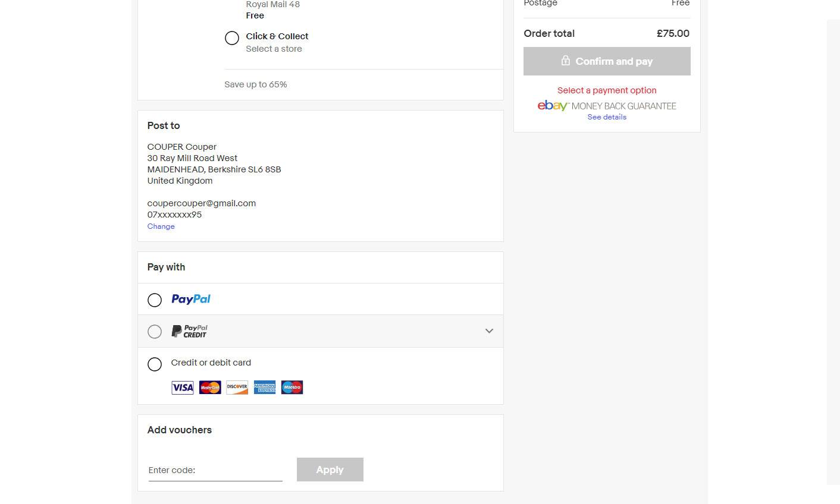This screenshot has width=840, height=504.
Task: Click the Add vouchers section heading
Action: point(179,430)
